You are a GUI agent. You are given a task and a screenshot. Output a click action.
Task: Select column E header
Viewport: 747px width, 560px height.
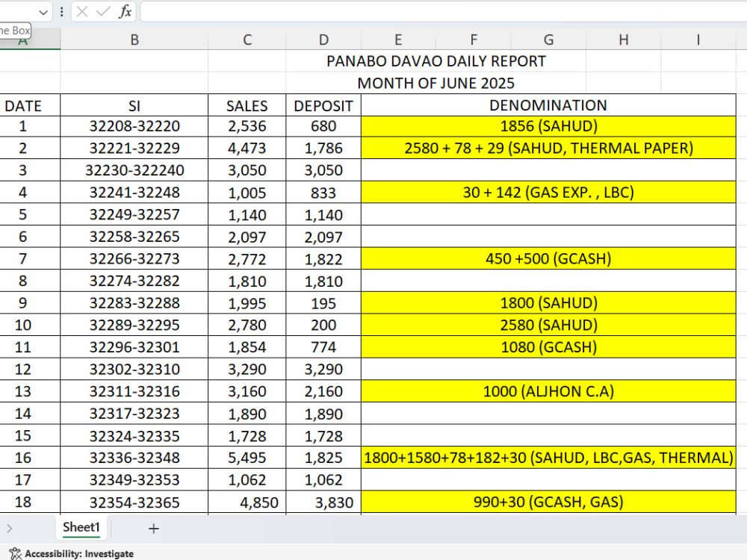398,40
